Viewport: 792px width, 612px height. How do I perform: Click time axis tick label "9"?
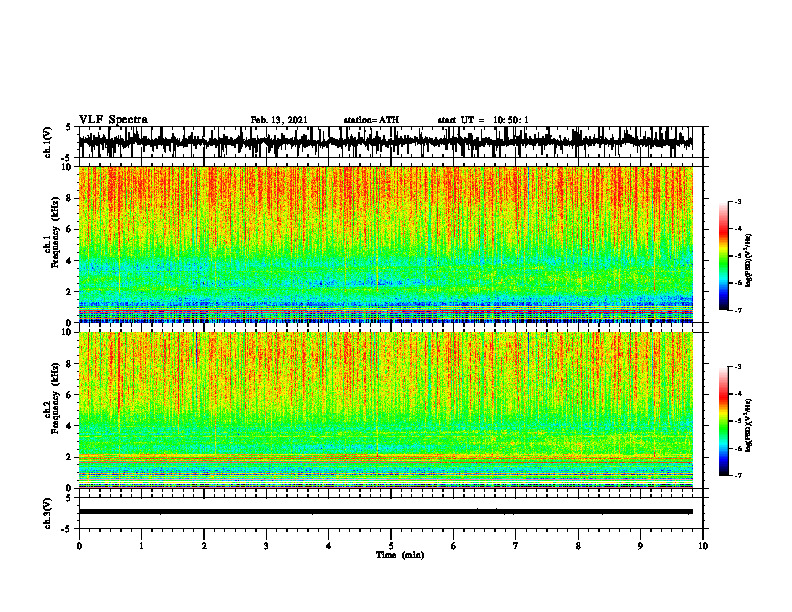tap(640, 546)
